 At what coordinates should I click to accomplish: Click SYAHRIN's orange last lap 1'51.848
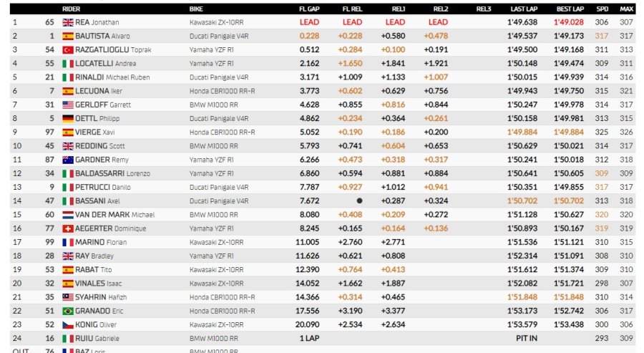tap(522, 297)
